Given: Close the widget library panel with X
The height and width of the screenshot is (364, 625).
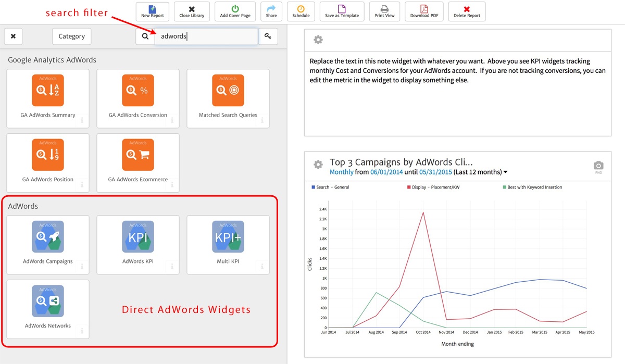Looking at the screenshot, I should [13, 36].
